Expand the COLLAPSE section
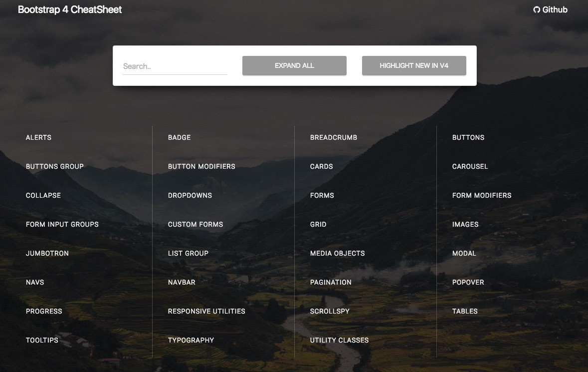 (43, 195)
